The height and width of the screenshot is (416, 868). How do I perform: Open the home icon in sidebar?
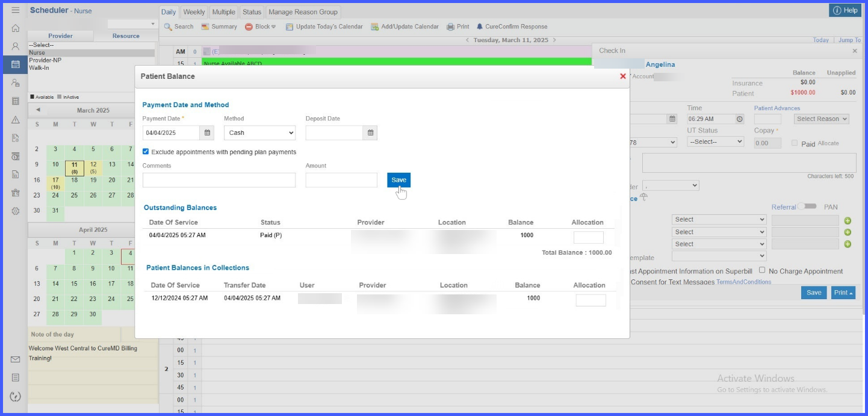click(16, 28)
